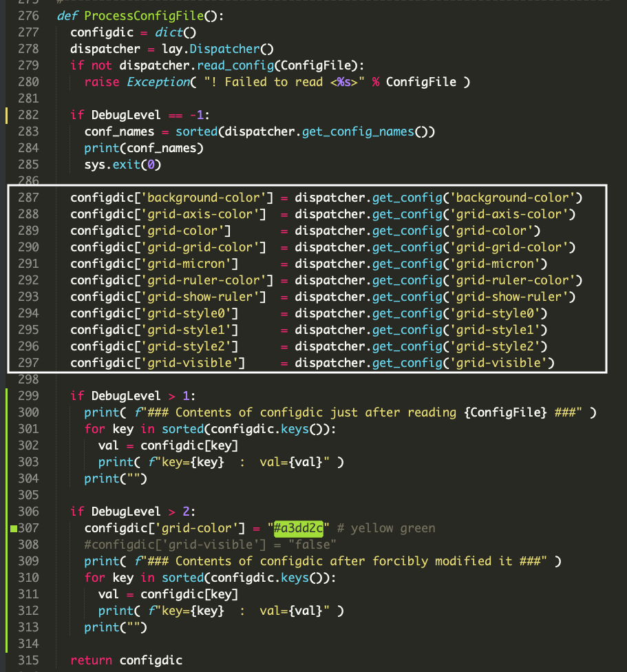Click DebugLevel on line 299
Screen dimensions: 627x672
127,396
